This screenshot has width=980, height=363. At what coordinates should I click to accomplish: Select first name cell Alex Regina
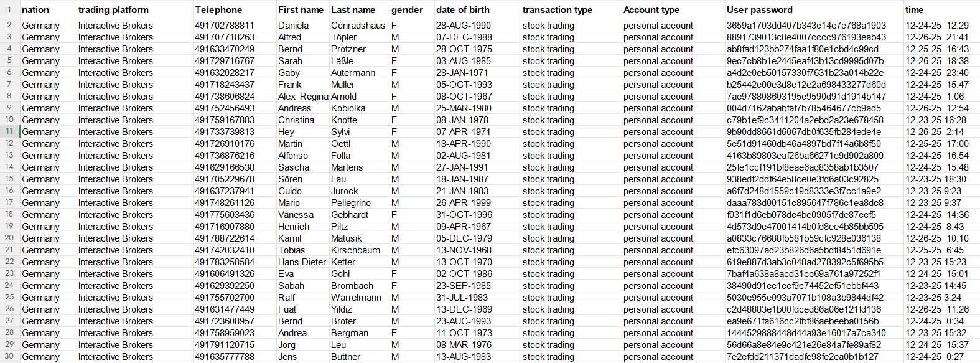click(302, 97)
